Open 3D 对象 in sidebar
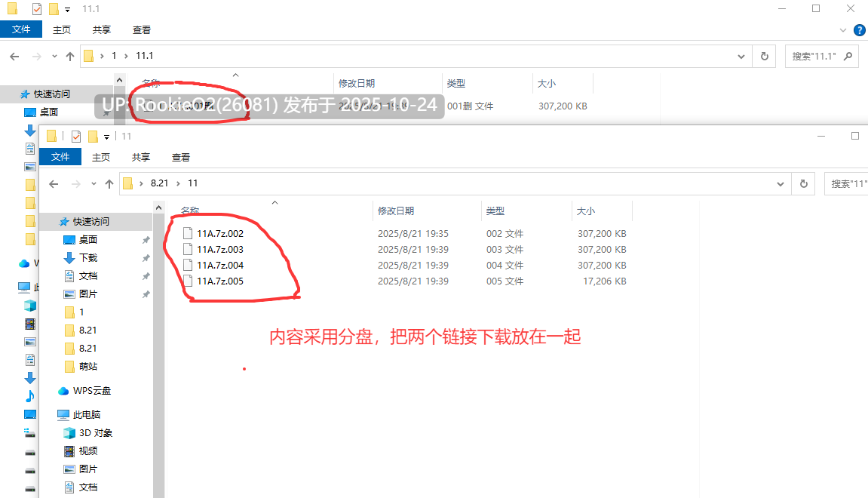Image resolution: width=868 pixels, height=498 pixels. click(x=95, y=433)
